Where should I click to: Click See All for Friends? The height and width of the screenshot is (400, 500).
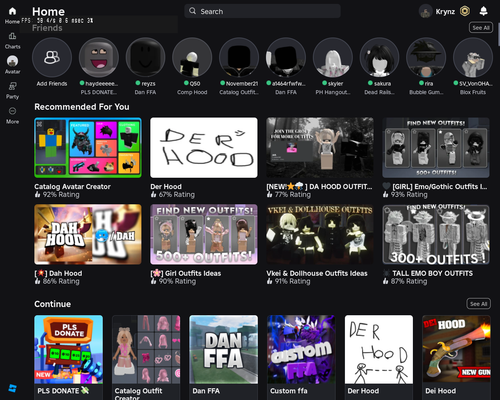pos(481,28)
